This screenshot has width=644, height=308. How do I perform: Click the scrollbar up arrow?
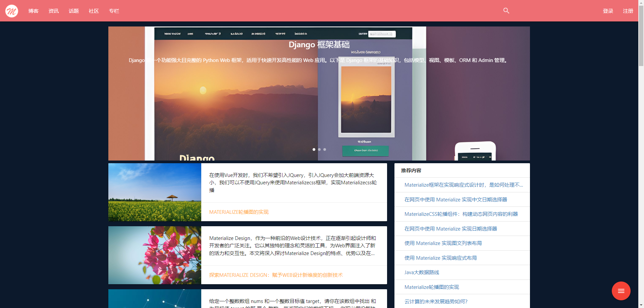(x=641, y=3)
